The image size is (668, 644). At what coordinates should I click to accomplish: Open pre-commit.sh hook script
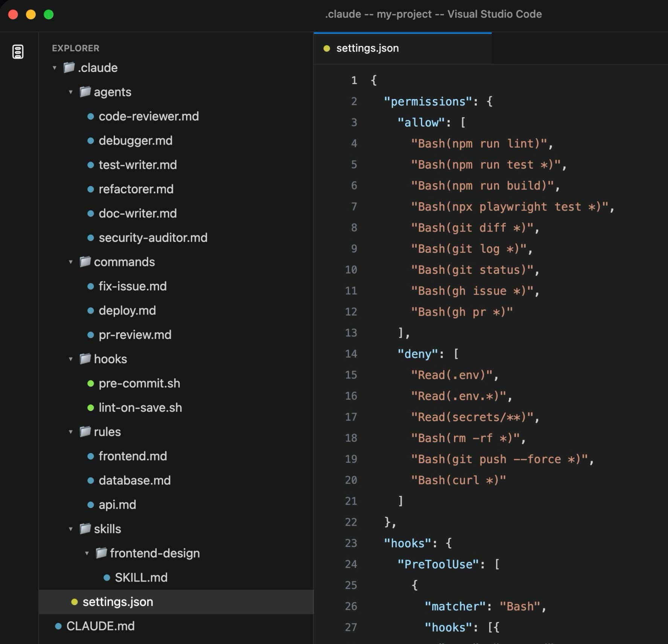pos(139,383)
